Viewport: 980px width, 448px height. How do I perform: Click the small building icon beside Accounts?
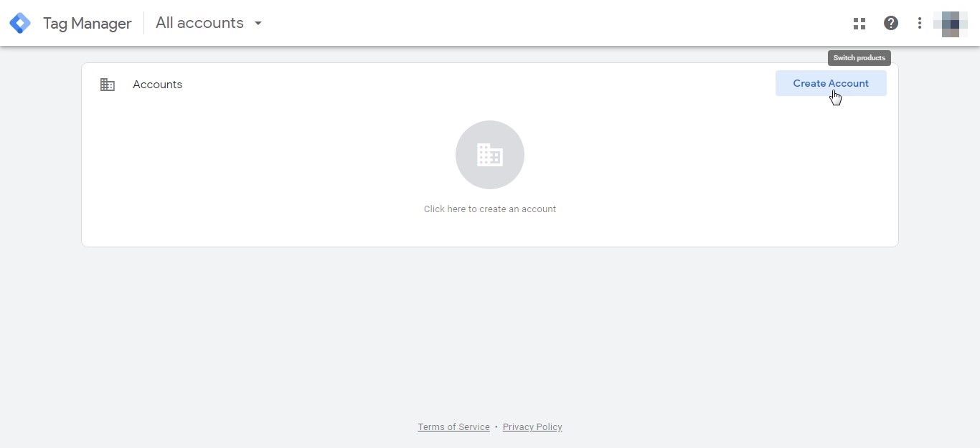[108, 85]
